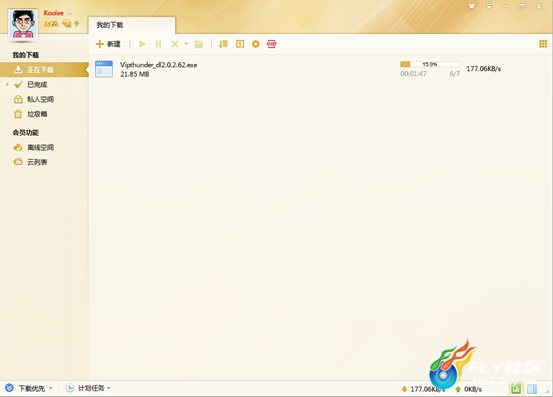553x397 pixels.
Task: Click the 15.9% download progress bar
Action: pos(430,64)
